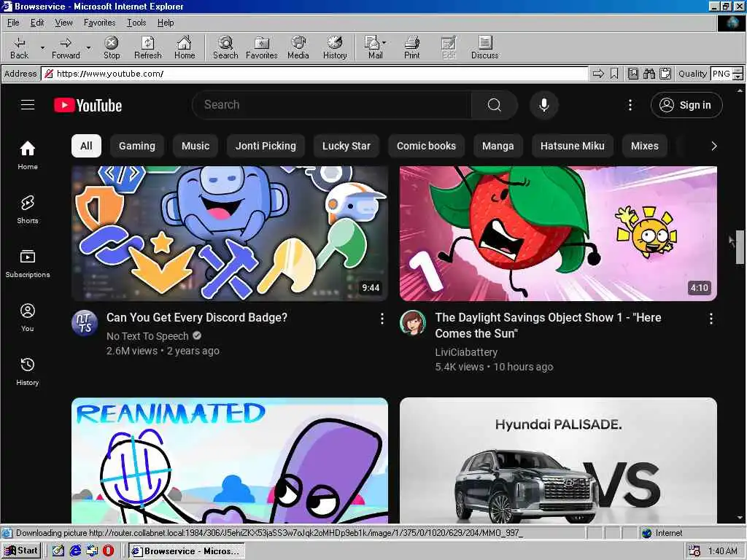Open the Favorites toolbar button
The image size is (747, 560).
pos(262,47)
